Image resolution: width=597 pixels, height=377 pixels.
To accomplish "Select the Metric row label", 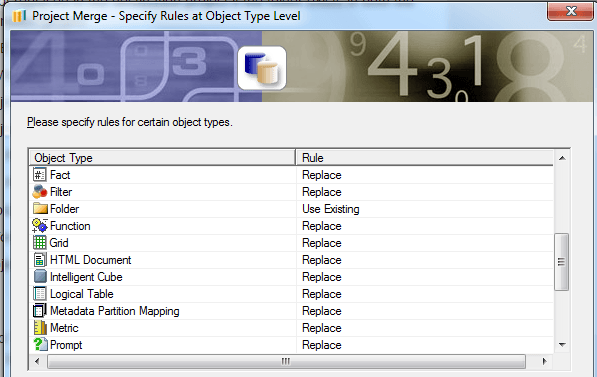I will 64,328.
